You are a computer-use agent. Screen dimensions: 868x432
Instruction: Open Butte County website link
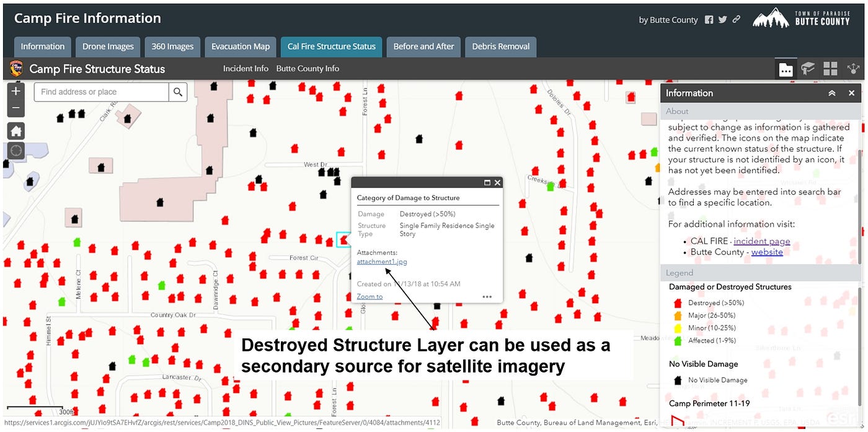[x=767, y=252]
